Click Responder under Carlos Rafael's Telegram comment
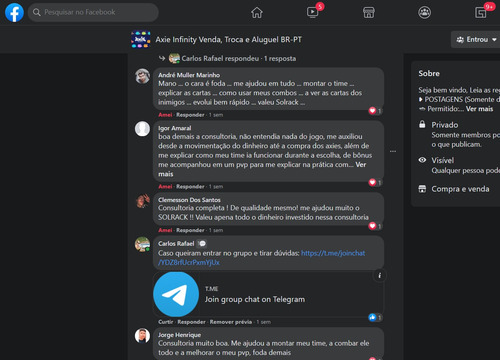This screenshot has height=360, width=500. click(191, 322)
